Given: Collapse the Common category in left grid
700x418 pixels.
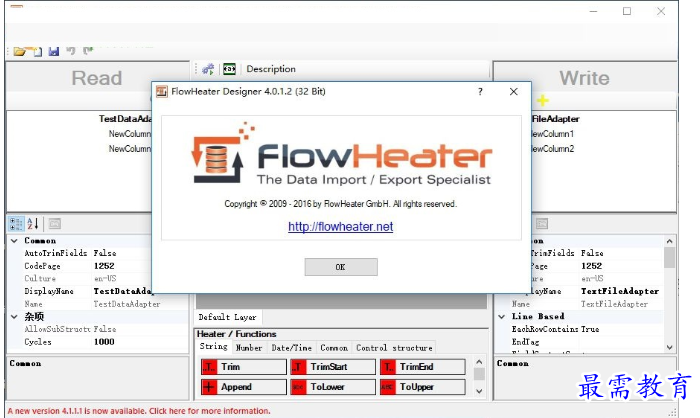Looking at the screenshot, I should [14, 241].
